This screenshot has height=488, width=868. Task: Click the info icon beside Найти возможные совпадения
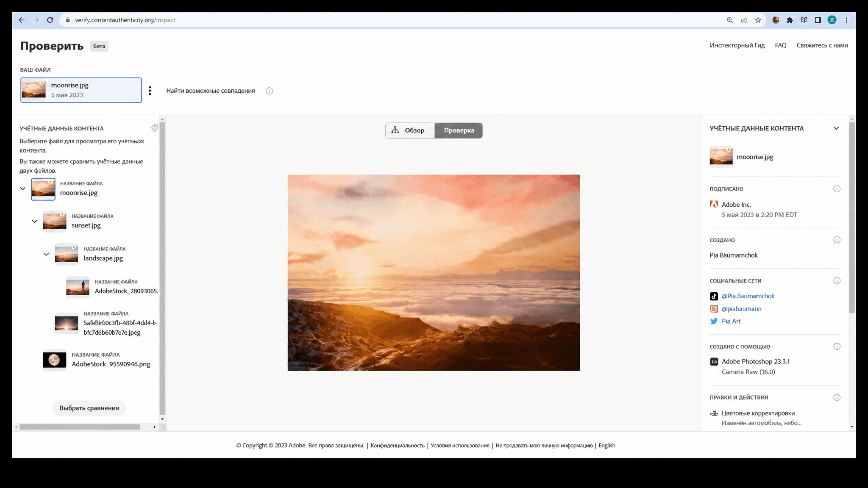[270, 91]
